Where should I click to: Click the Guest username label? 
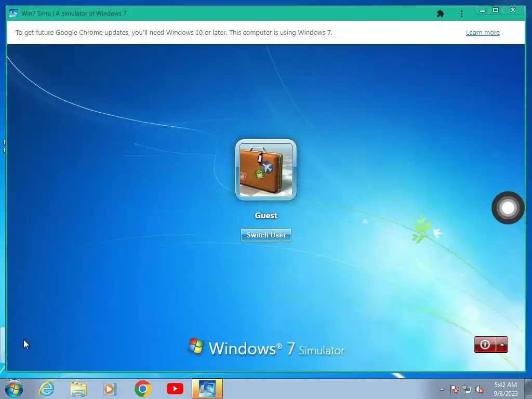(266, 216)
